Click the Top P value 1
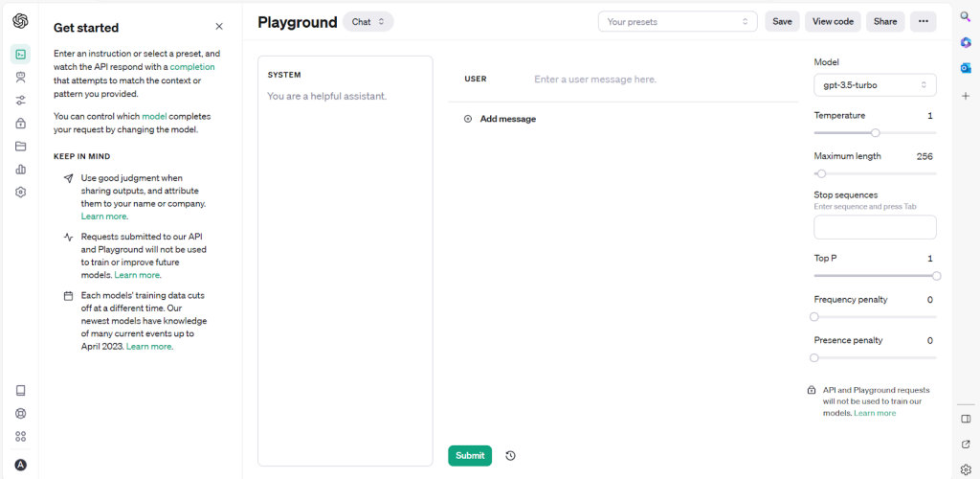 pos(930,259)
